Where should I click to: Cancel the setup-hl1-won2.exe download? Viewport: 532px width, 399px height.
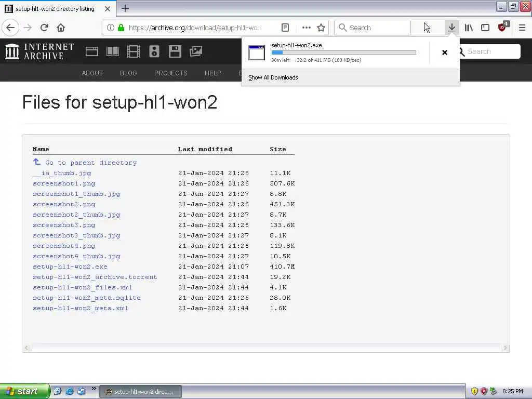(445, 52)
